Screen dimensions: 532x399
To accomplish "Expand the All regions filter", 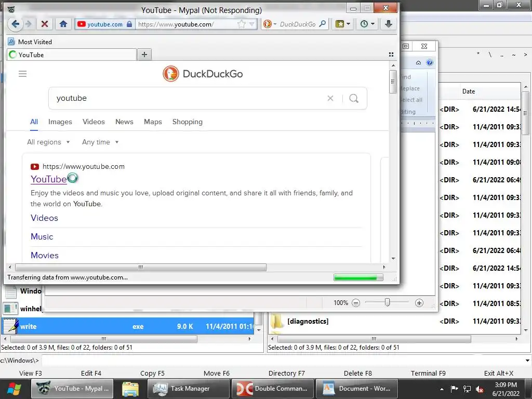I will point(48,142).
